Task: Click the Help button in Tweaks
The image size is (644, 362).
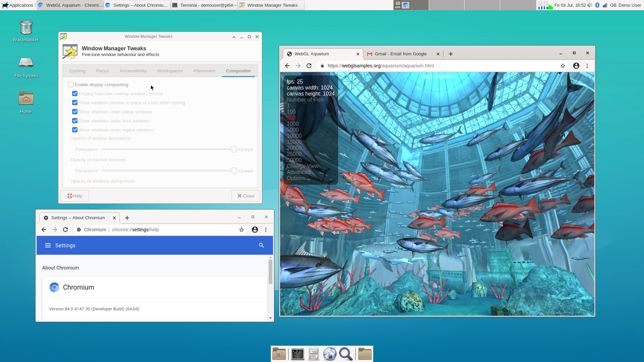Action: pyautogui.click(x=74, y=196)
